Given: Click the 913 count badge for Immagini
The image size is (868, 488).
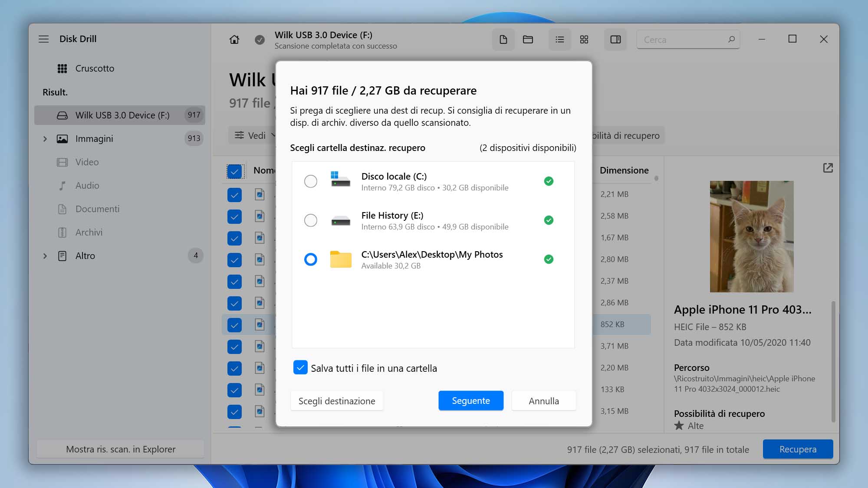Looking at the screenshot, I should pyautogui.click(x=194, y=138).
